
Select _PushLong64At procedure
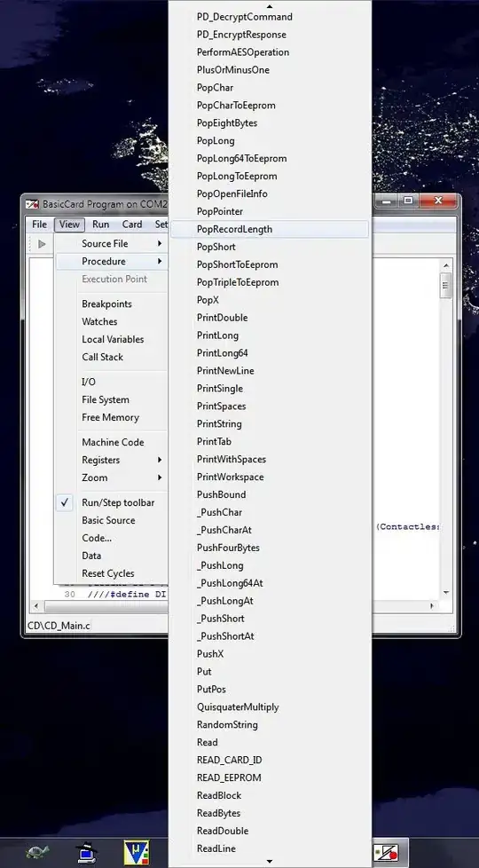(x=270, y=583)
